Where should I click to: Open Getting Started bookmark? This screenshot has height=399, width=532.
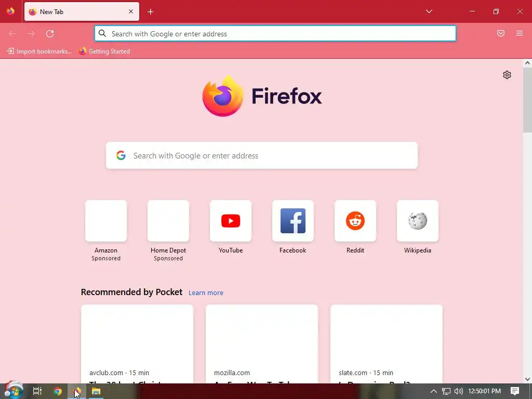[104, 51]
